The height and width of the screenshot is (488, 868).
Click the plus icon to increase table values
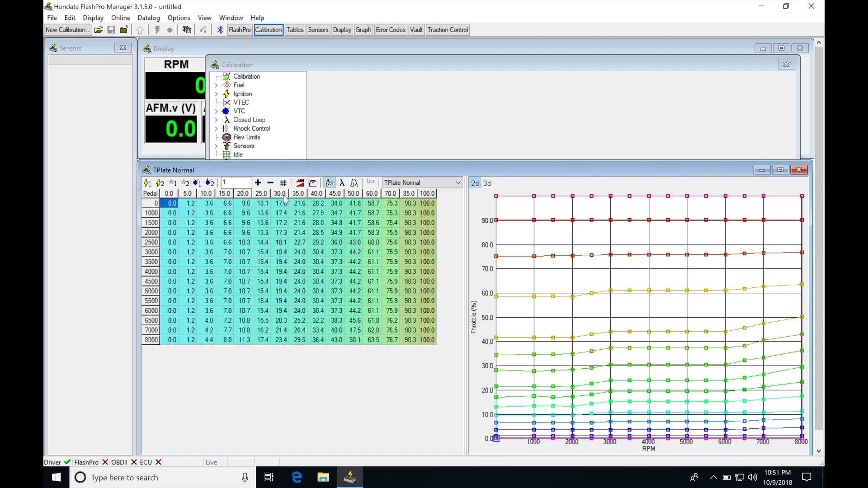point(258,183)
